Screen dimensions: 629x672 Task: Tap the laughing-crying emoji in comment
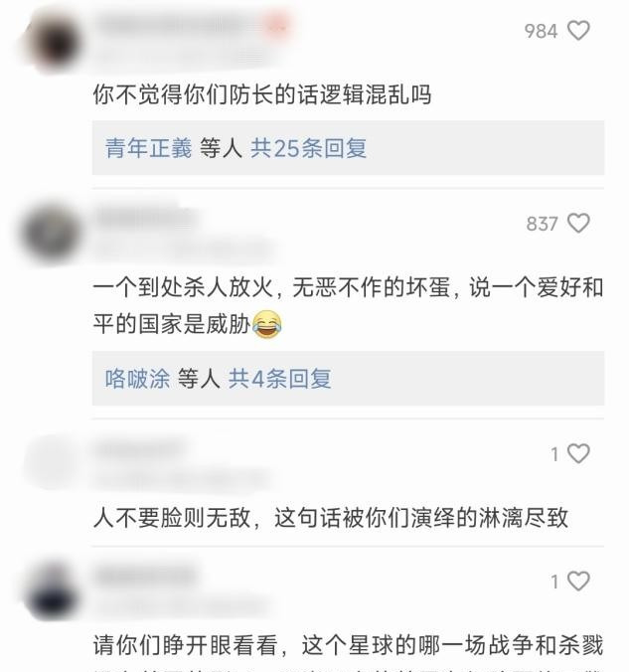267,324
